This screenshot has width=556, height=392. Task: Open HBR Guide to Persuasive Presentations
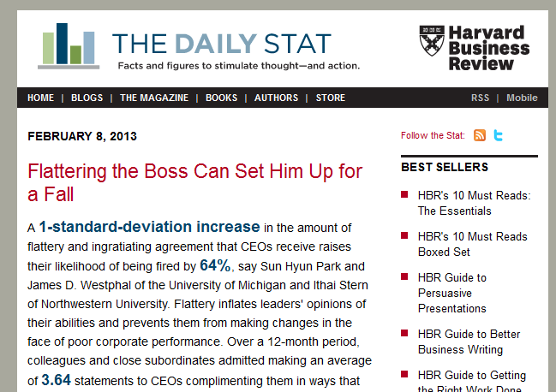pos(452,294)
